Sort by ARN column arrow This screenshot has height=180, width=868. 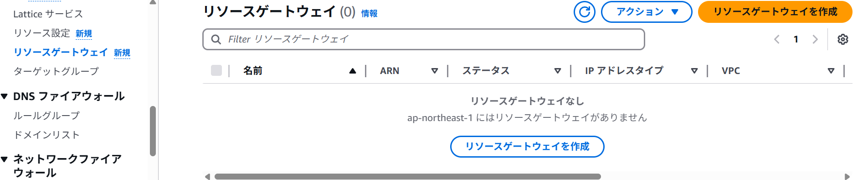pyautogui.click(x=434, y=71)
